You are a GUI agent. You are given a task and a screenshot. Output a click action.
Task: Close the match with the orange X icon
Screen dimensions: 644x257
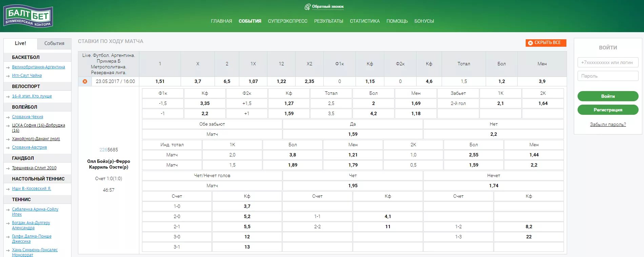[x=85, y=81]
